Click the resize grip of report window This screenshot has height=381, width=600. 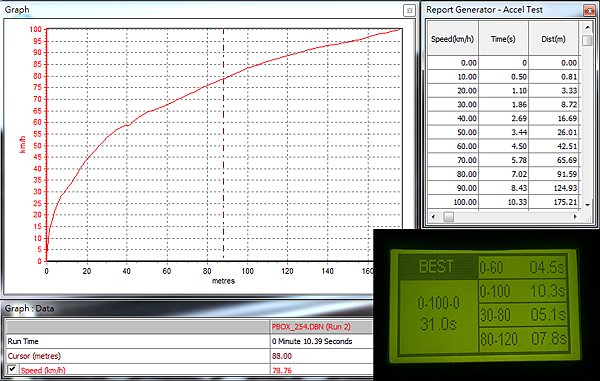click(589, 218)
